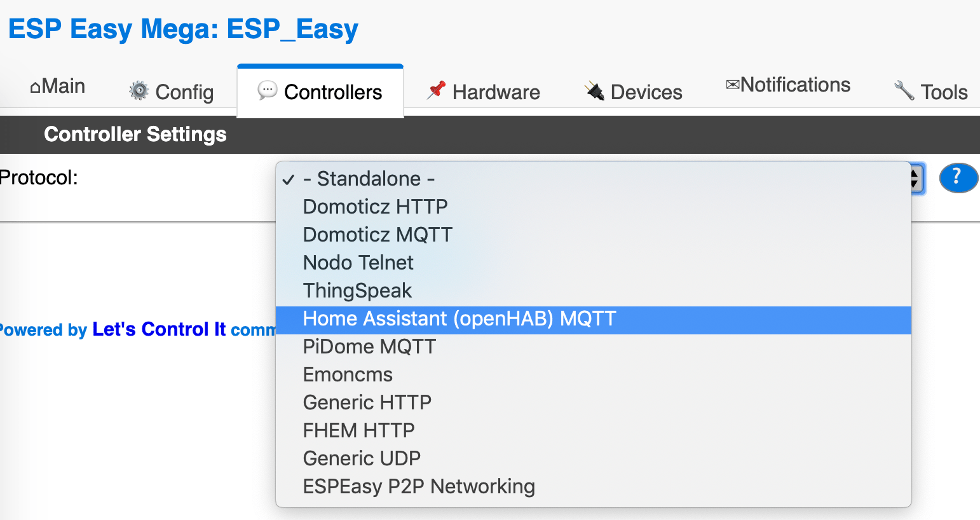Click the wrench icon beside Tools
Viewport: 980px width, 520px height.
click(903, 90)
